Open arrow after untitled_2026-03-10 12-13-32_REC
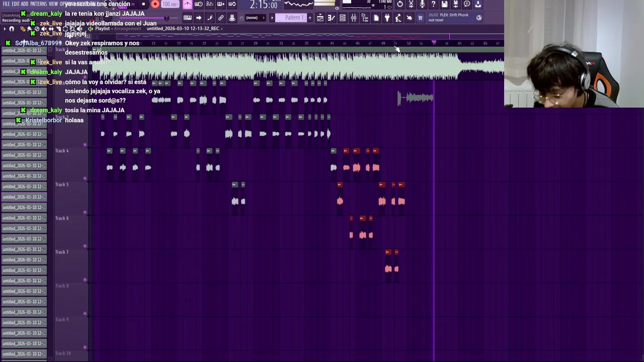 (x=222, y=29)
